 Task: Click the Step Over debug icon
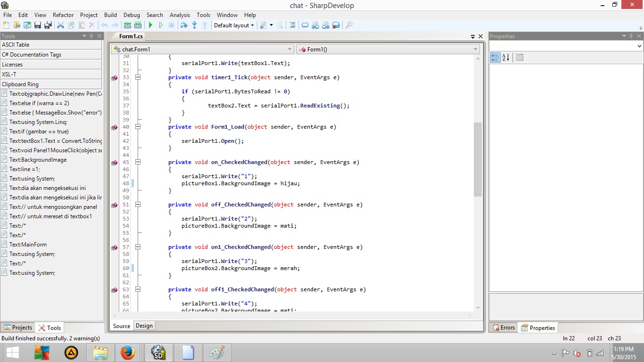coord(184,25)
